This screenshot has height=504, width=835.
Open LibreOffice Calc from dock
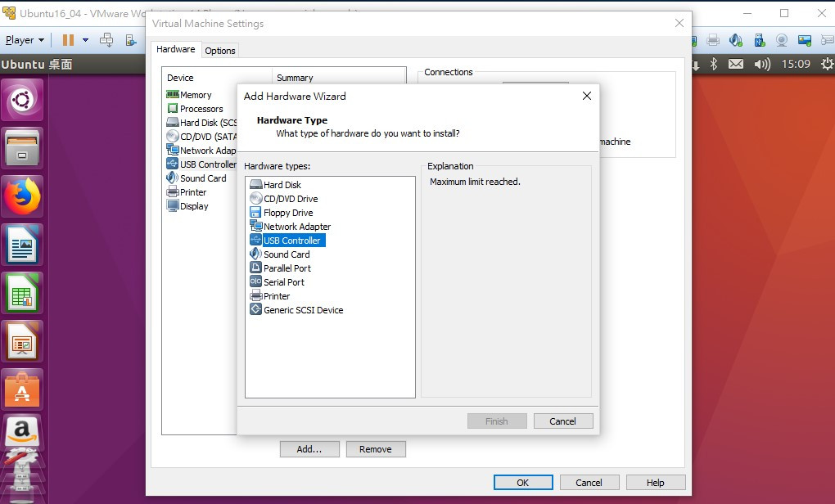click(22, 293)
